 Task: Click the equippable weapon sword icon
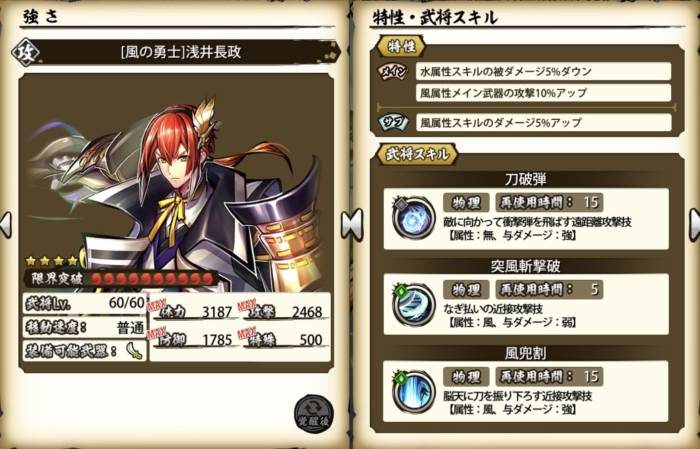pyautogui.click(x=134, y=351)
